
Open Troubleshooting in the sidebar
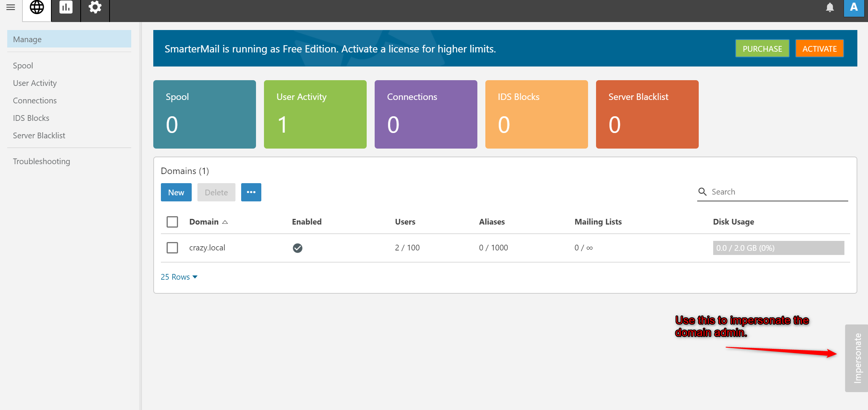point(41,161)
